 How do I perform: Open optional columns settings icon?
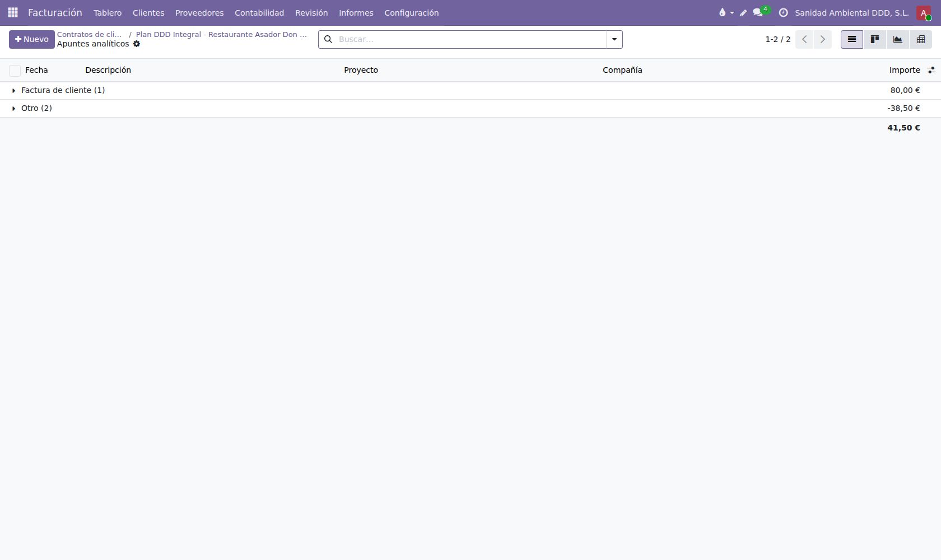point(931,70)
